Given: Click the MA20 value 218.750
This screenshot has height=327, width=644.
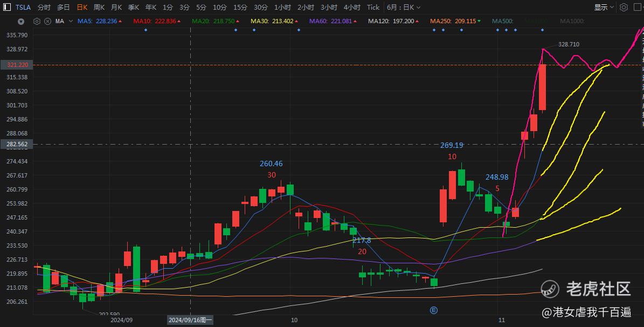Looking at the screenshot, I should pos(224,21).
